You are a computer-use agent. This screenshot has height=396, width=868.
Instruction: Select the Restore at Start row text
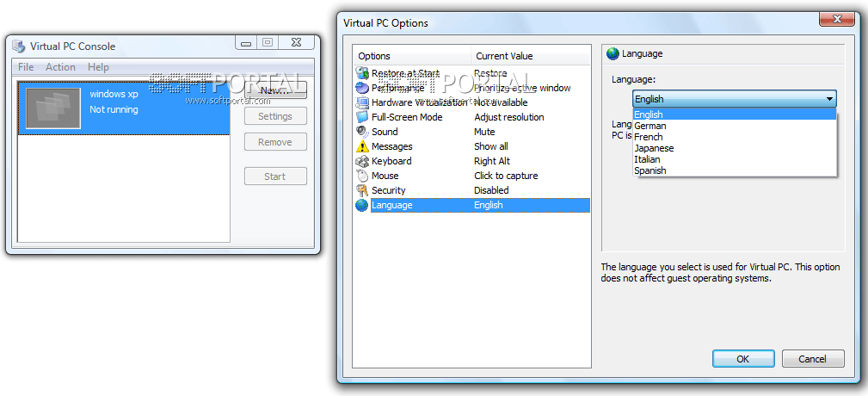(405, 73)
